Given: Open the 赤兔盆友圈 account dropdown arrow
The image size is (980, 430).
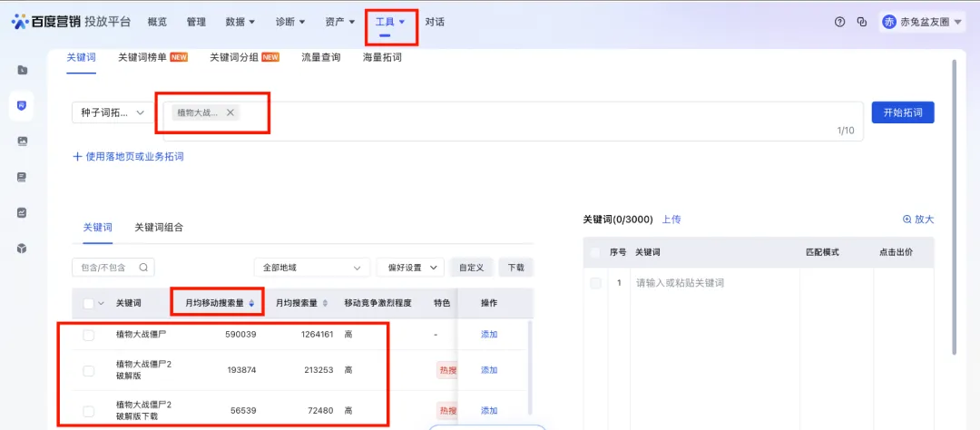Looking at the screenshot, I should click(x=958, y=23).
